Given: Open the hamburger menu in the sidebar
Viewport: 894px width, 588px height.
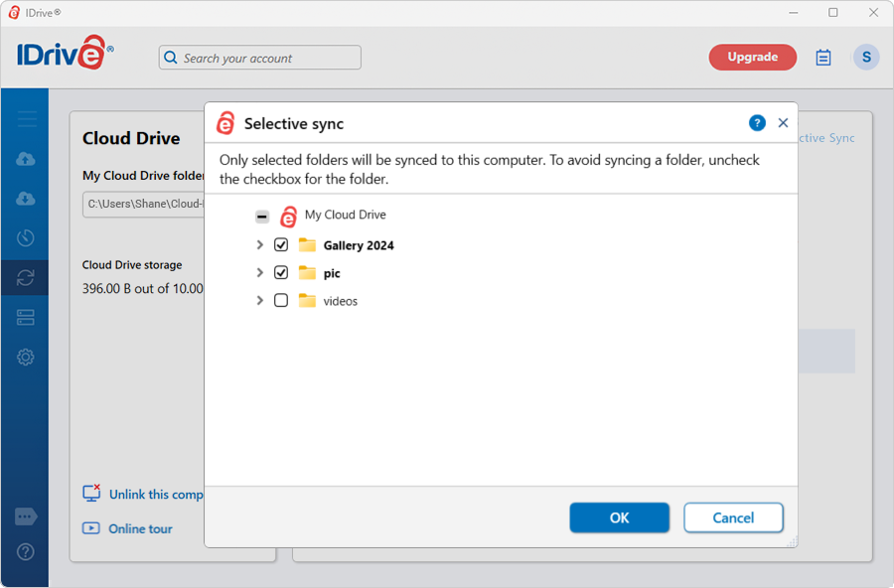Looking at the screenshot, I should coord(26,119).
